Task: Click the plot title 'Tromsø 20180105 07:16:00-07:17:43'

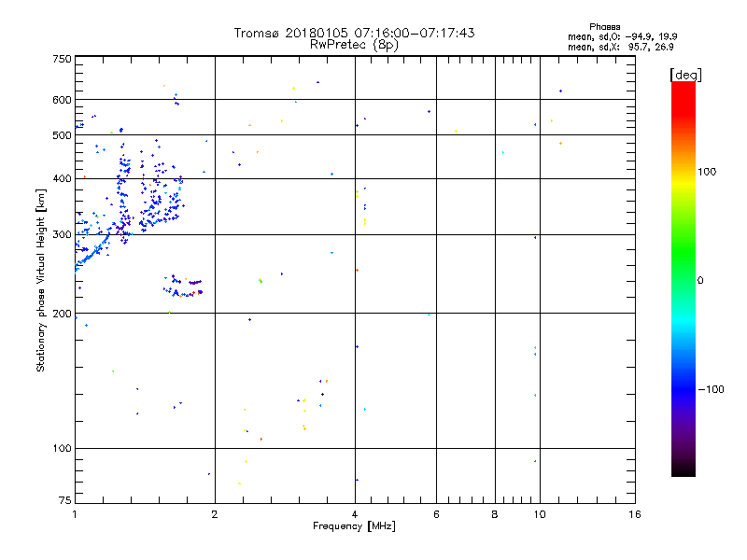Action: (354, 33)
